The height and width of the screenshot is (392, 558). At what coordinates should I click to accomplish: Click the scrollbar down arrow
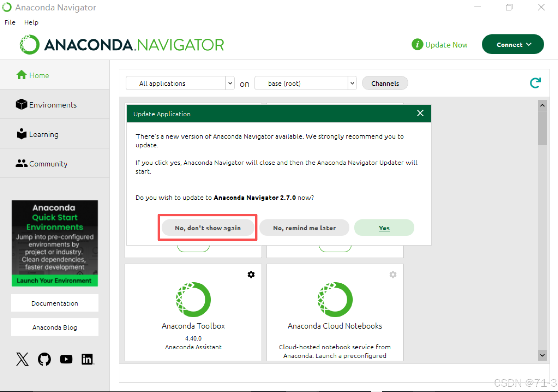coord(542,355)
